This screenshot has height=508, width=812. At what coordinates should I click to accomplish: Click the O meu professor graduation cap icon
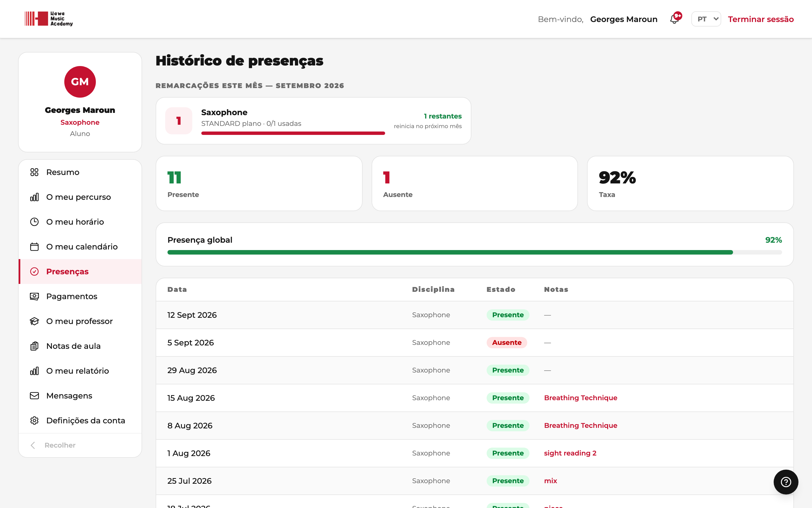point(34,321)
